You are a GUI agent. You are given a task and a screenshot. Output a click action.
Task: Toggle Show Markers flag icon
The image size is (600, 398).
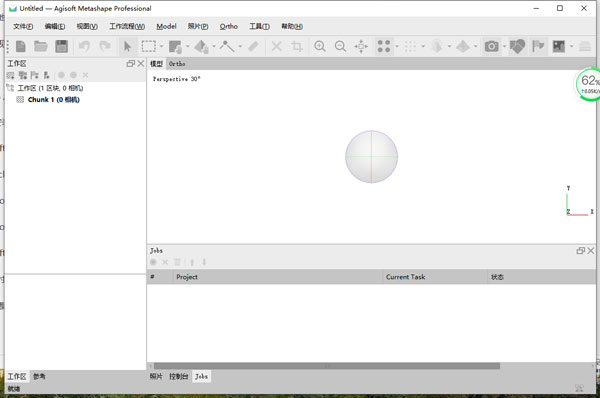(538, 46)
